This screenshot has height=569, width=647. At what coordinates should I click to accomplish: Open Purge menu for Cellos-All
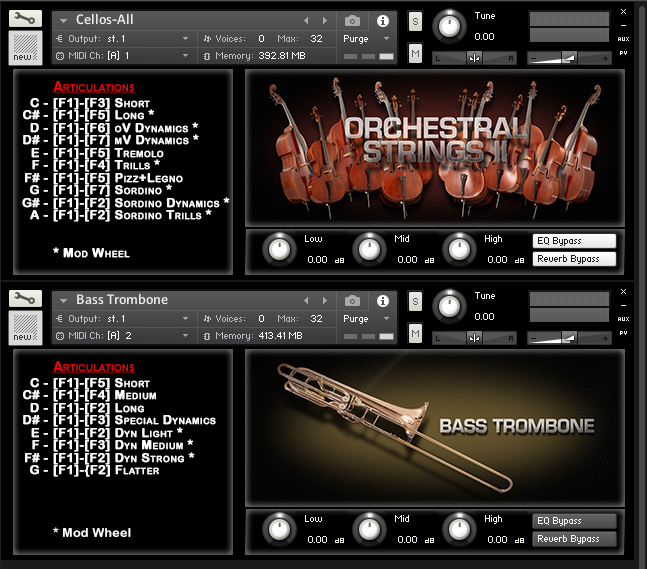pyautogui.click(x=386, y=38)
